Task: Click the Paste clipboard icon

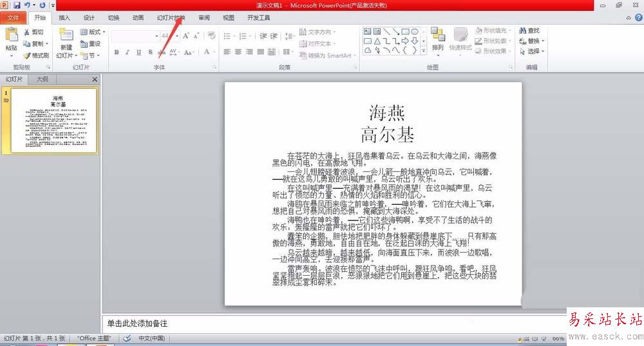Action: [x=12, y=35]
